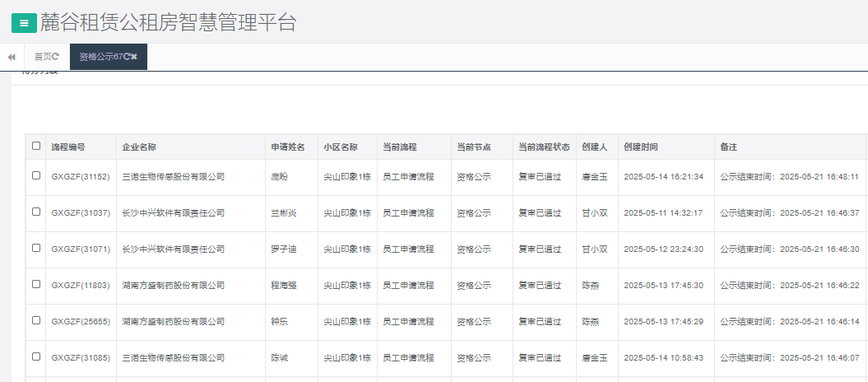Click creator 甘小双 in 兰彬炎's row

tap(595, 213)
